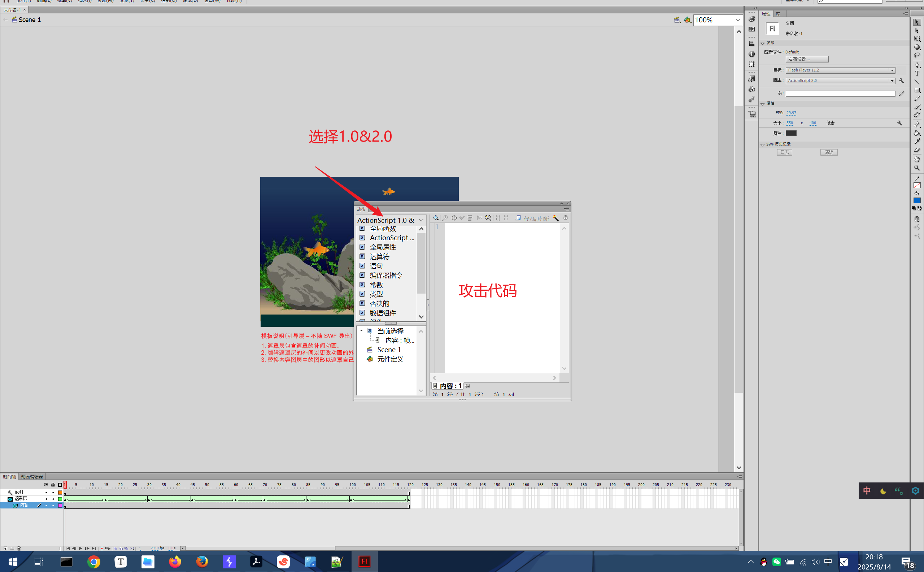Click the new layer icon in timeline
The image size is (924, 572).
pyautogui.click(x=5, y=548)
